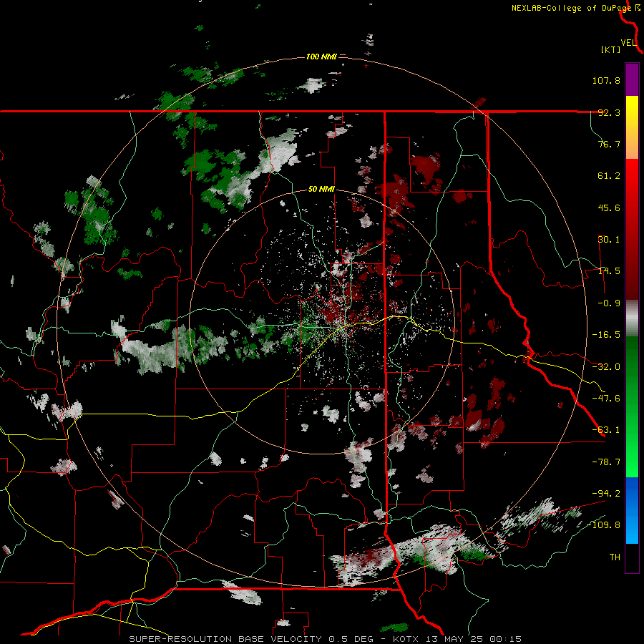The height and width of the screenshot is (644, 644).
Task: Click the gray near-zero segment of color bar
Action: 632,318
